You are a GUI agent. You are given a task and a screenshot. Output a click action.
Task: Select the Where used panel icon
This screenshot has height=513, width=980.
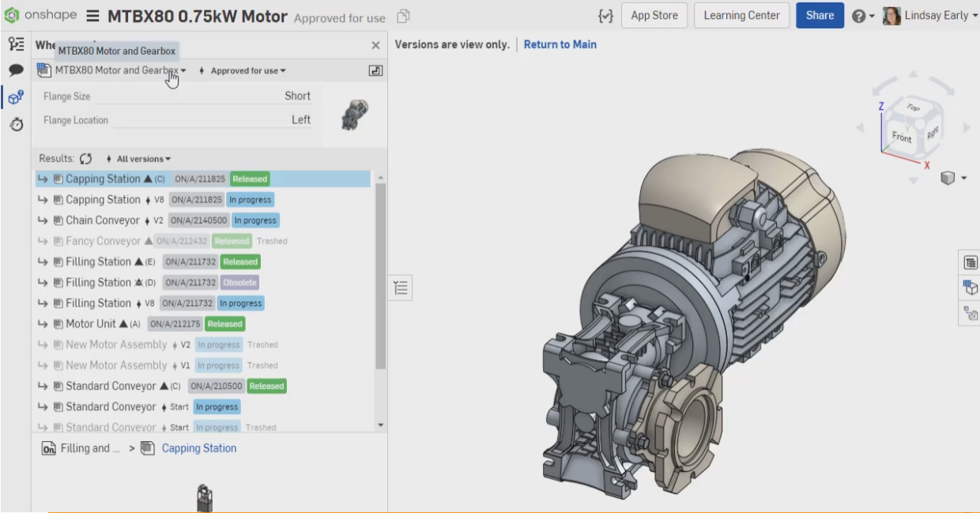[x=15, y=97]
